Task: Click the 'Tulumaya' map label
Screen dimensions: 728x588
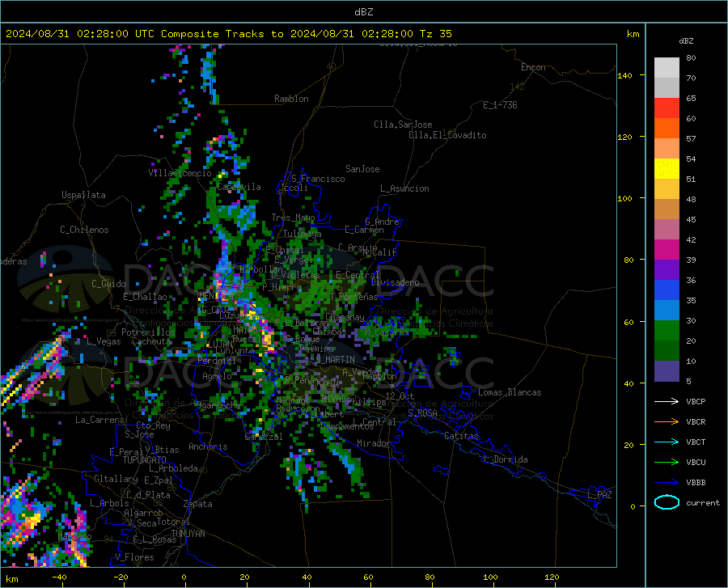Action: pos(303,234)
